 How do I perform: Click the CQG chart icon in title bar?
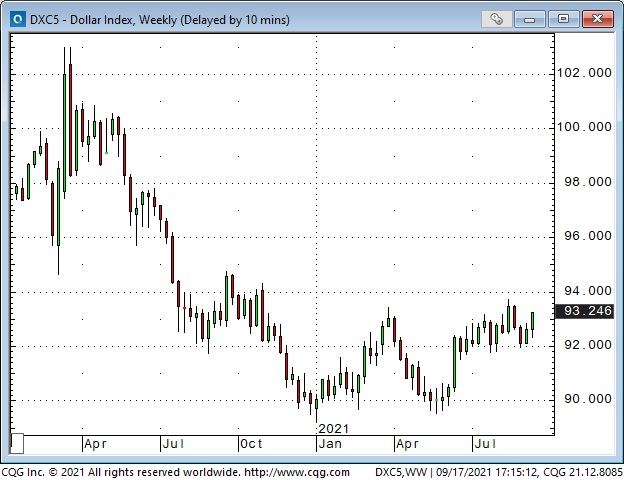(x=18, y=19)
